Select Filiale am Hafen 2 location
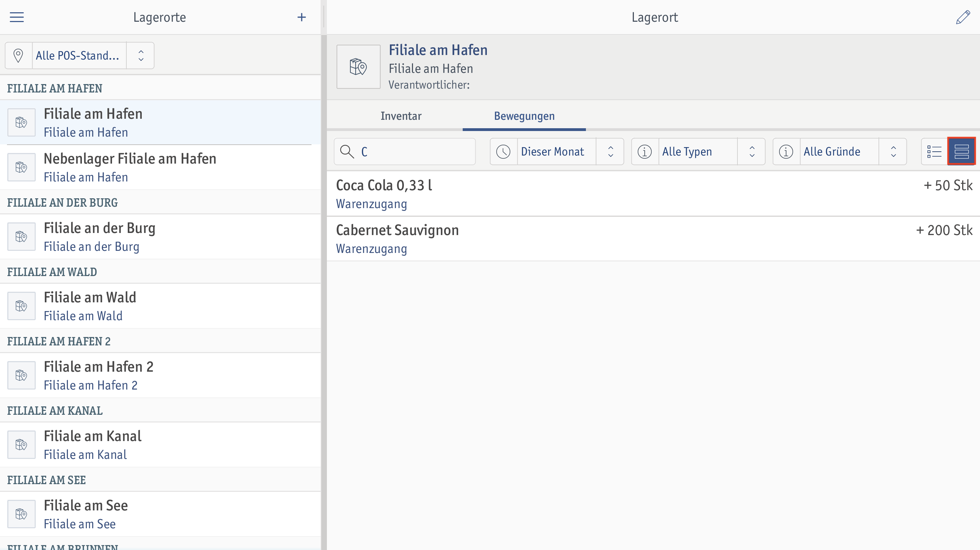The image size is (980, 550). click(160, 375)
